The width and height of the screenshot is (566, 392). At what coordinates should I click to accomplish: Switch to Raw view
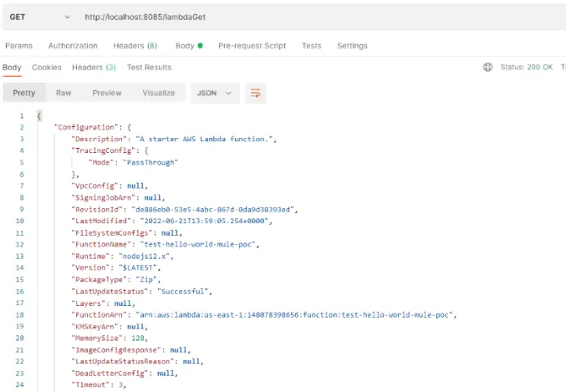point(64,93)
